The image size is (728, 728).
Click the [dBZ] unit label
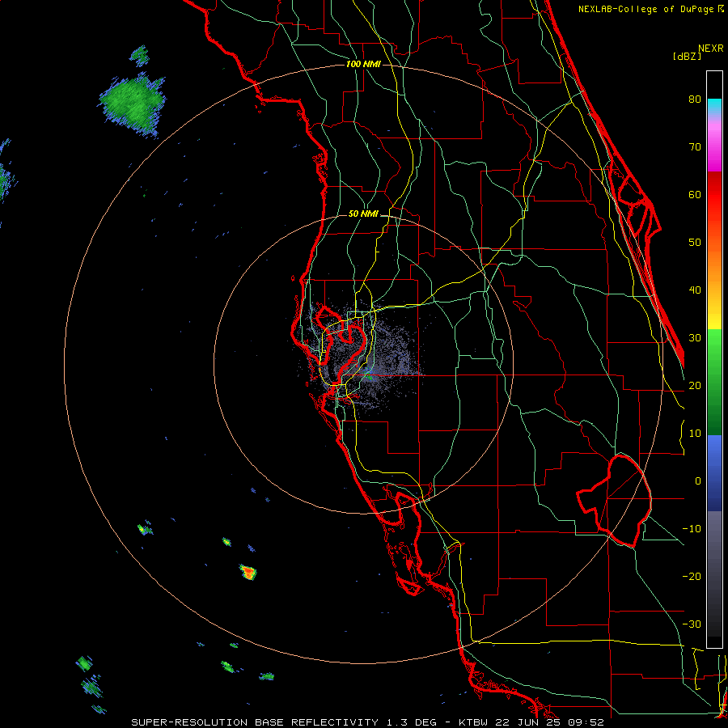pos(687,57)
